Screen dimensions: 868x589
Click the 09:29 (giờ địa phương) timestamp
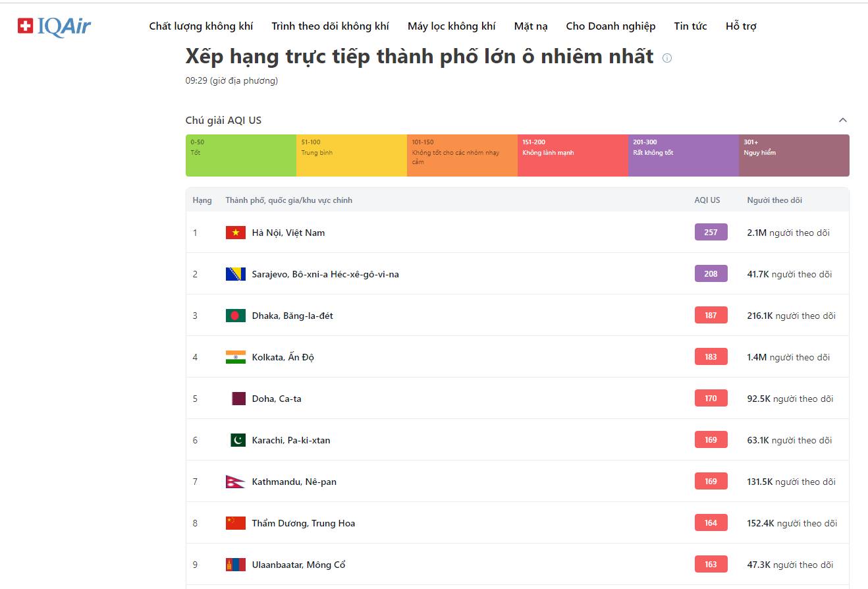click(x=232, y=81)
